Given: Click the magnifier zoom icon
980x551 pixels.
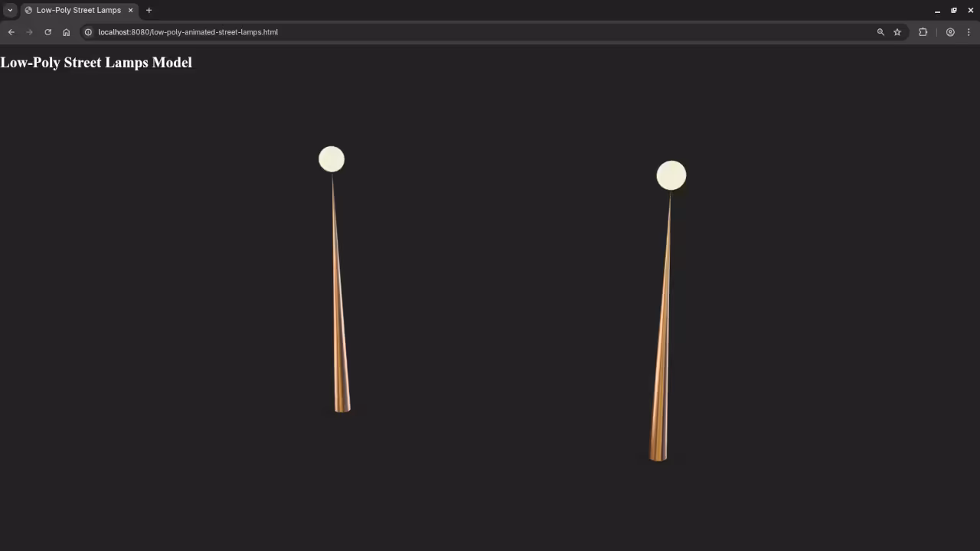Looking at the screenshot, I should pyautogui.click(x=880, y=31).
